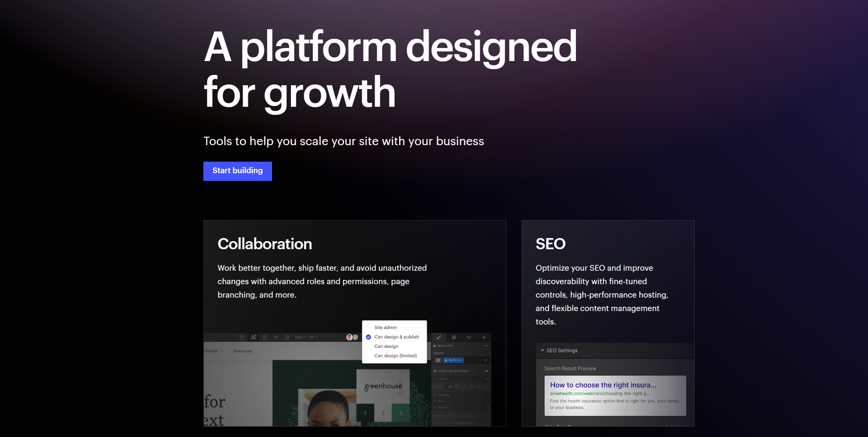Collapse the SEO Settings section
868x437 pixels.
[x=543, y=350]
